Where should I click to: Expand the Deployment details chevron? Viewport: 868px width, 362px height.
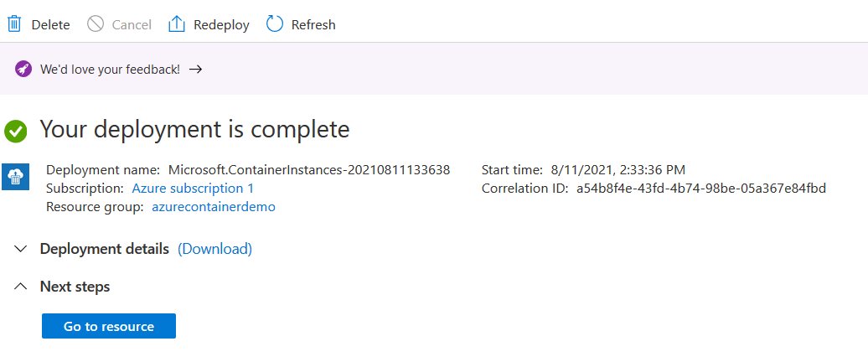20,249
